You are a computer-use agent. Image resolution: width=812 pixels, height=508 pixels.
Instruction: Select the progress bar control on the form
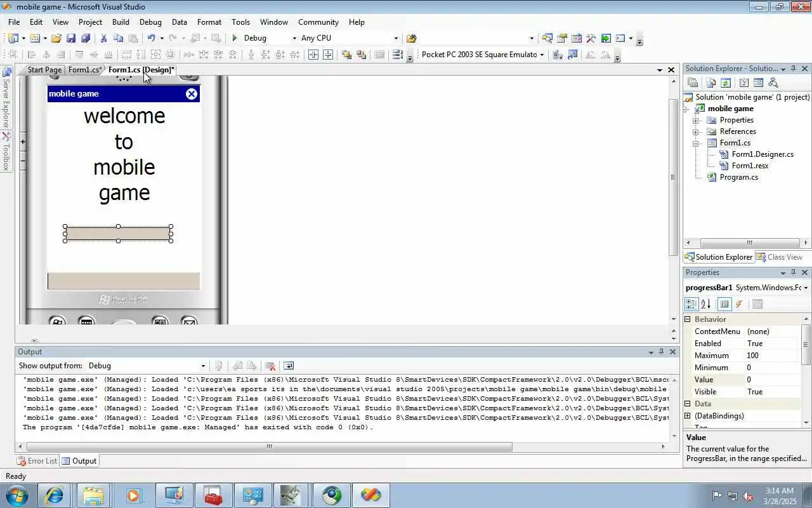118,233
